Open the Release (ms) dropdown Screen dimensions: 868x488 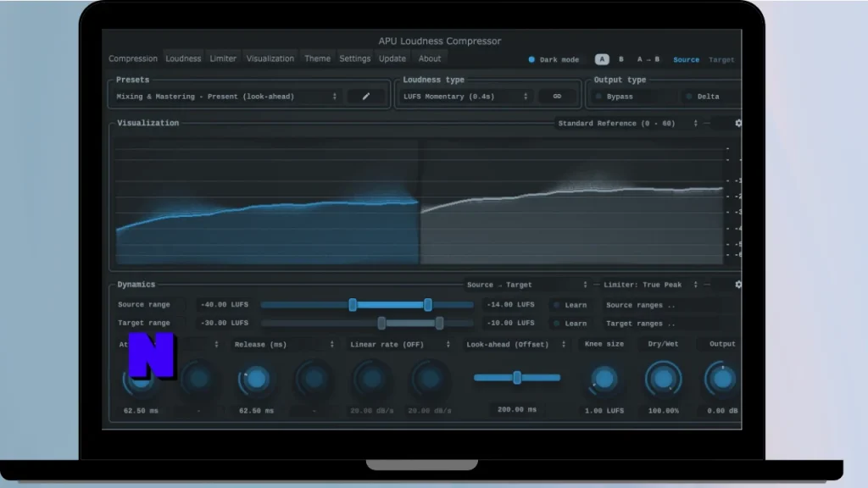(x=284, y=344)
